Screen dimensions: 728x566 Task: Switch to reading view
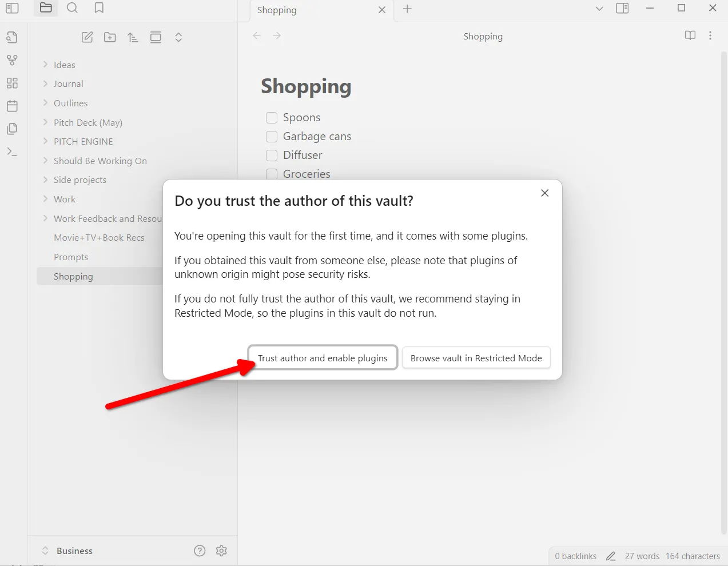pos(690,35)
